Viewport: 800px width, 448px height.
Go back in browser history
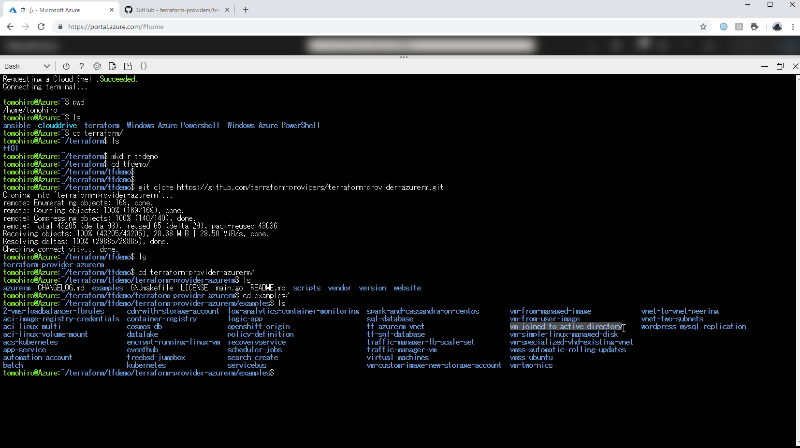point(10,27)
